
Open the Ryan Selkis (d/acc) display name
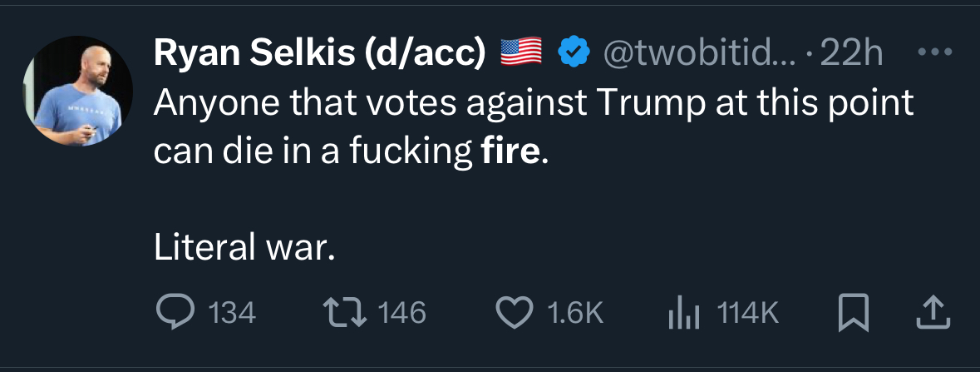point(320,53)
